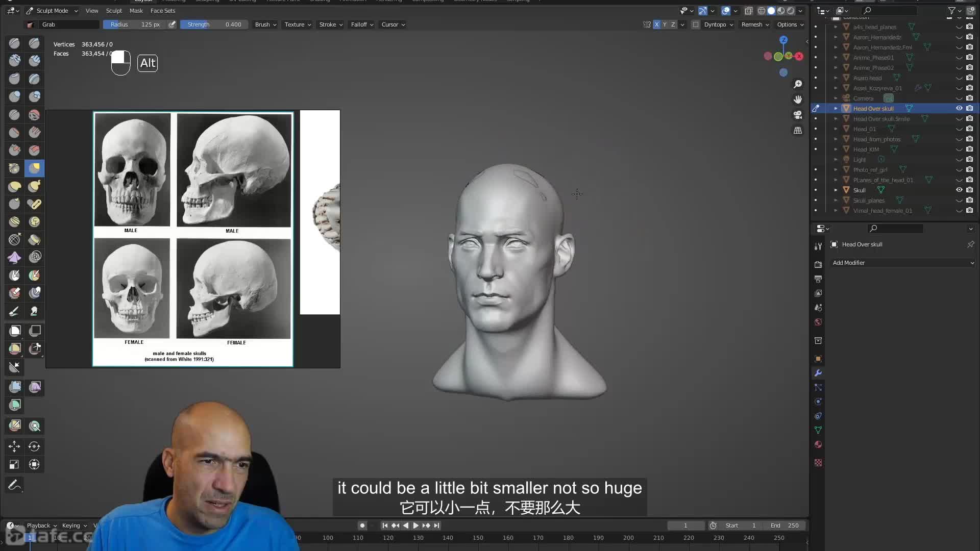Open the Texture dropdown
980x551 pixels.
(x=298, y=24)
